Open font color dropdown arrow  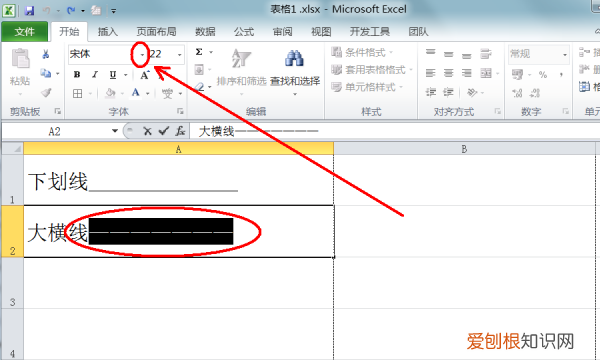coord(147,93)
